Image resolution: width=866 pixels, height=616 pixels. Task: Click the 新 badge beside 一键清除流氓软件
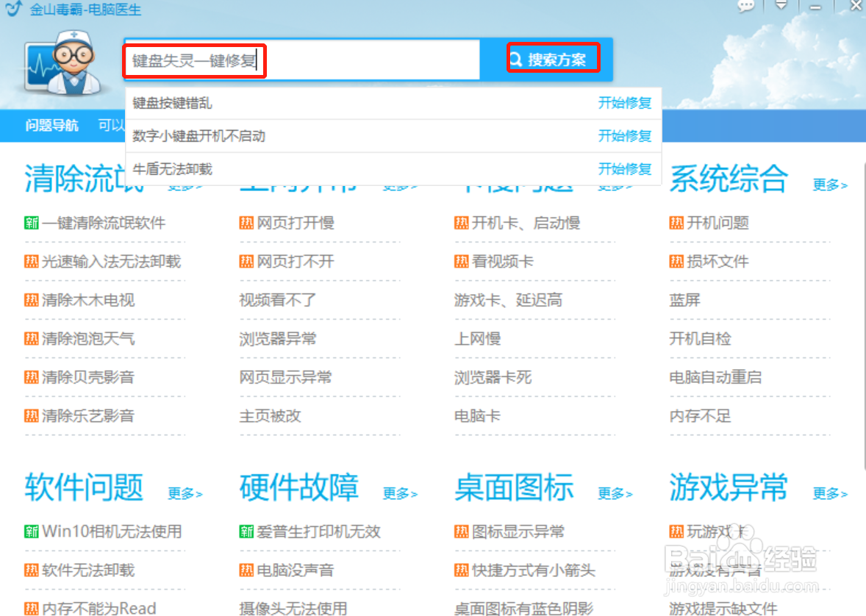pos(32,222)
